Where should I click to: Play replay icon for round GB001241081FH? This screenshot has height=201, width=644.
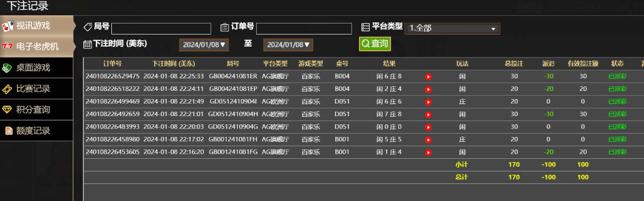tap(428, 140)
